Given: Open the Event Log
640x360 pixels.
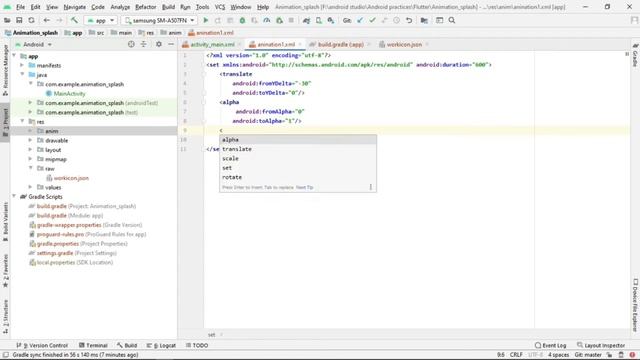Looking at the screenshot, I should point(550,345).
